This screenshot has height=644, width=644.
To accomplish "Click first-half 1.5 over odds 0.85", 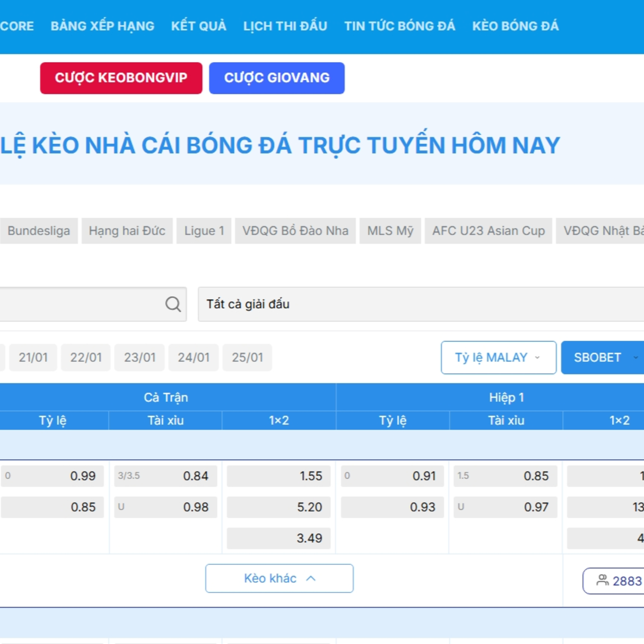I will 505,476.
